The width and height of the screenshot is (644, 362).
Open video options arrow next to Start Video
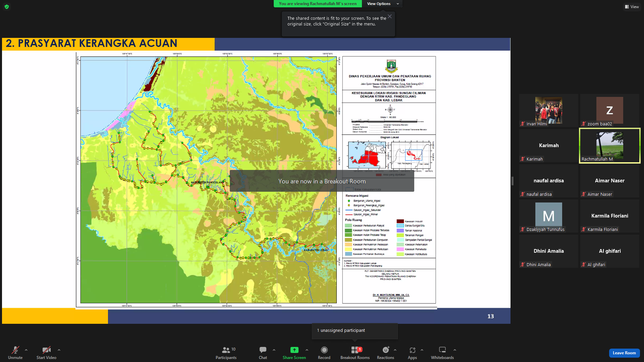click(59, 350)
